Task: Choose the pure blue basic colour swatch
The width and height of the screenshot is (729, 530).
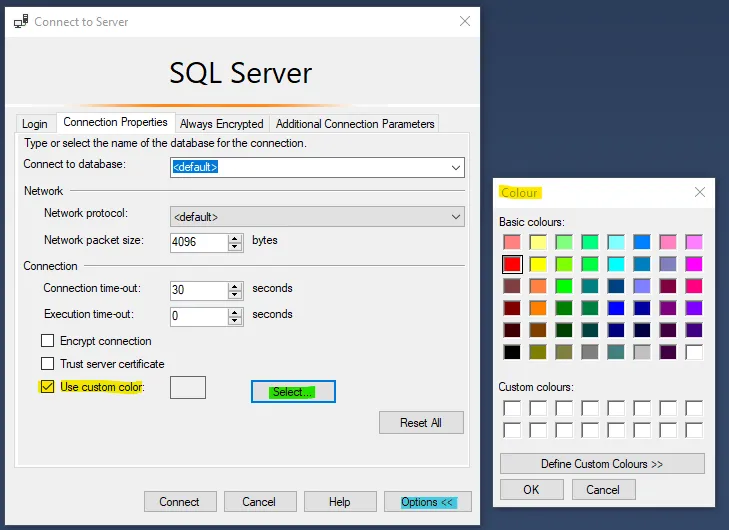Action: click(616, 308)
